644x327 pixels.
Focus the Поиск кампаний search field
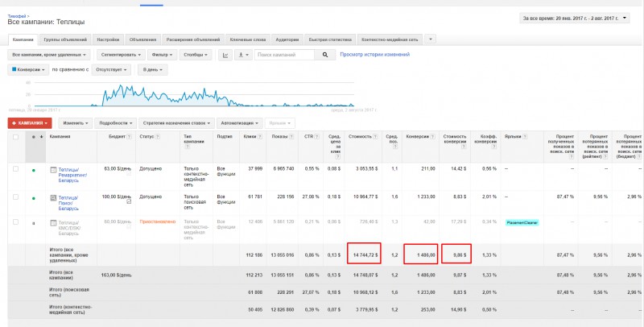click(x=284, y=55)
